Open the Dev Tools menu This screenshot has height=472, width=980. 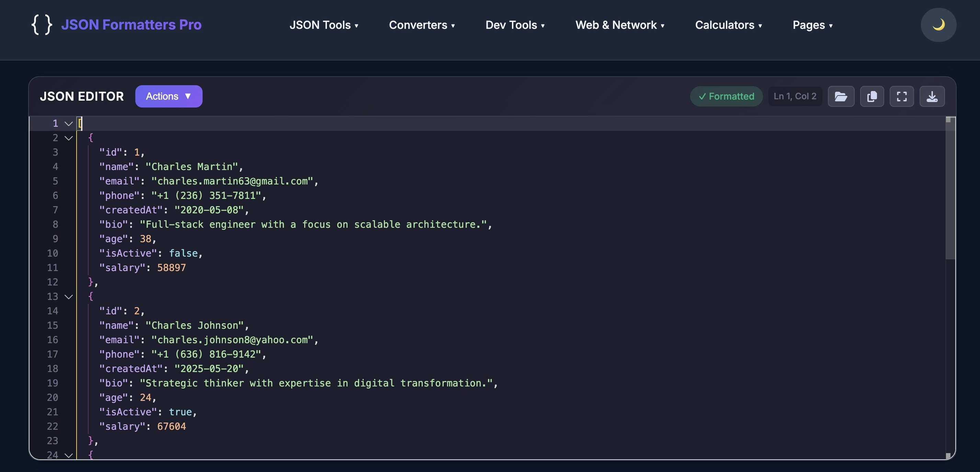click(x=515, y=25)
